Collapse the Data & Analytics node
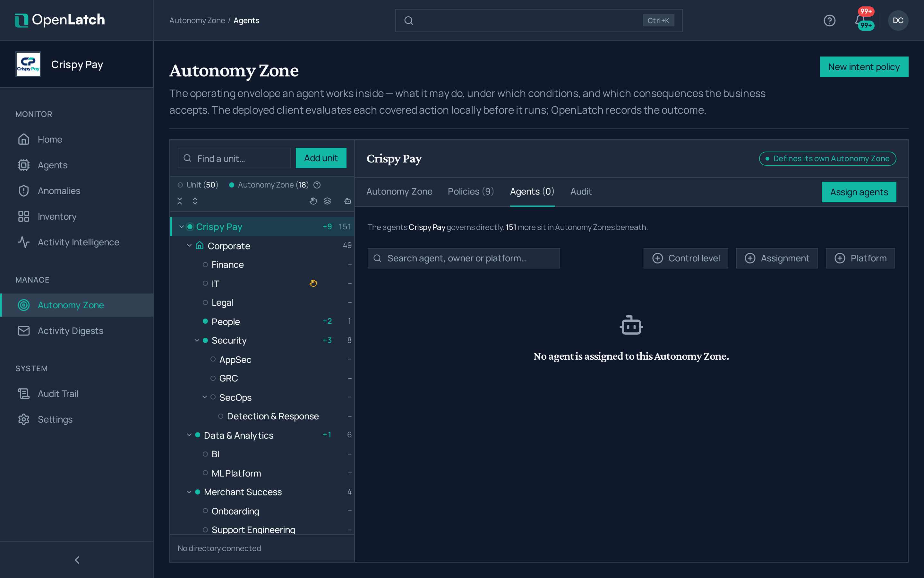 click(189, 435)
